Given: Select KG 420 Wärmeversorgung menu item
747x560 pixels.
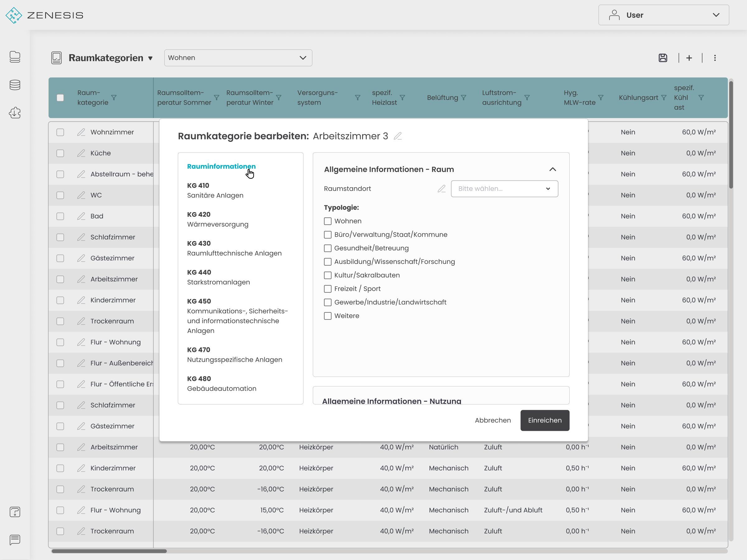Looking at the screenshot, I should 218,219.
